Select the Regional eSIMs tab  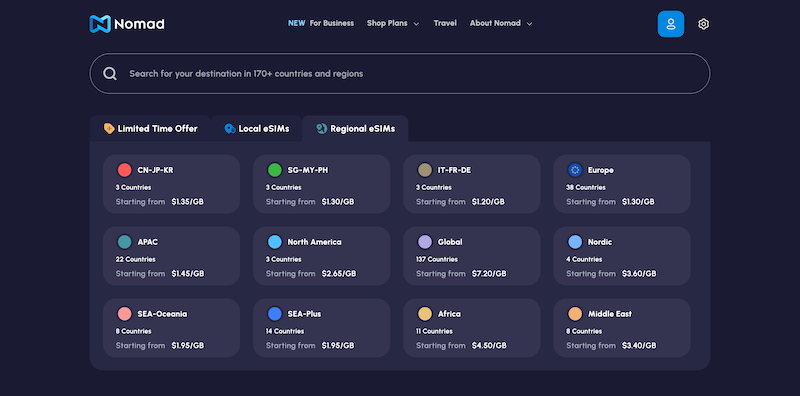[355, 129]
